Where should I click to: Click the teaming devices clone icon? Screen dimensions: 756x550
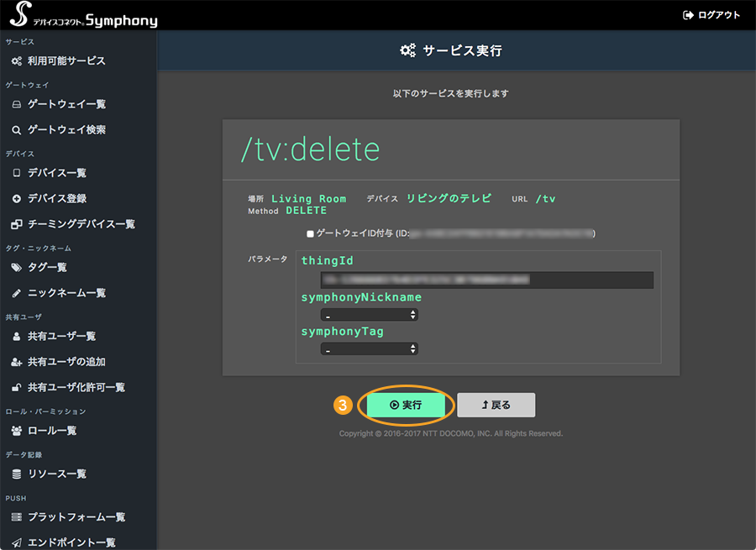17,224
